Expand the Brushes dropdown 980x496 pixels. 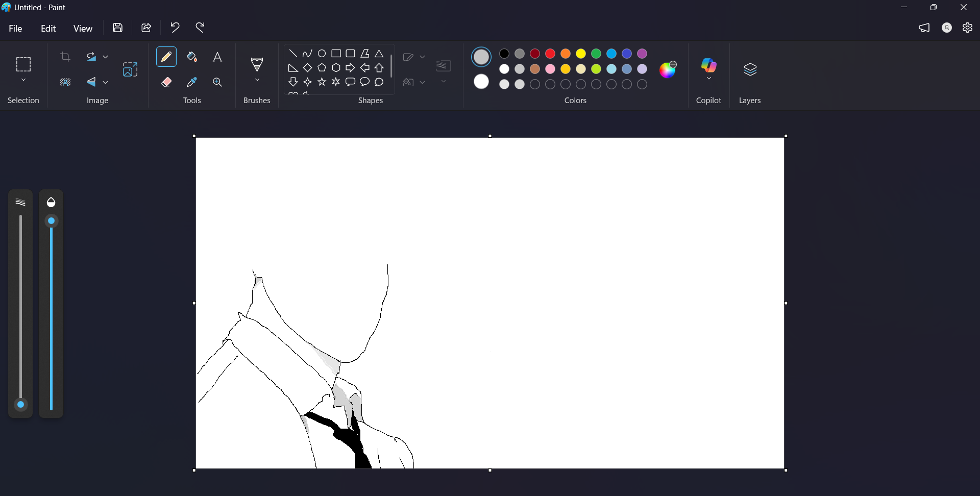coord(257,80)
